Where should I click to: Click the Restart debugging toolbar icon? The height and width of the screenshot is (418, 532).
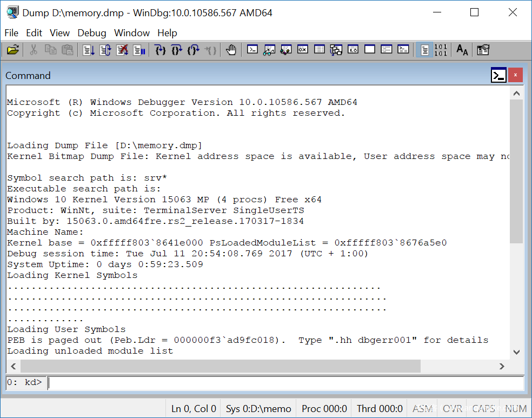105,50
